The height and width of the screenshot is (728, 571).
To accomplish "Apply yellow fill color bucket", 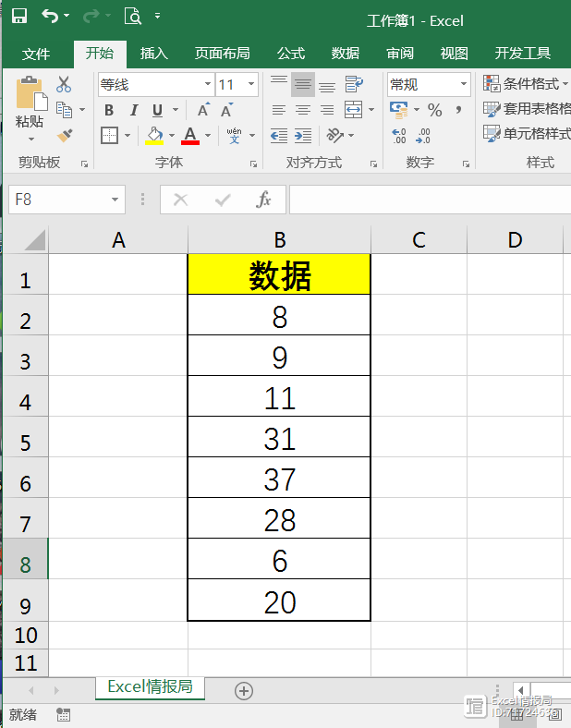I will pyautogui.click(x=154, y=136).
